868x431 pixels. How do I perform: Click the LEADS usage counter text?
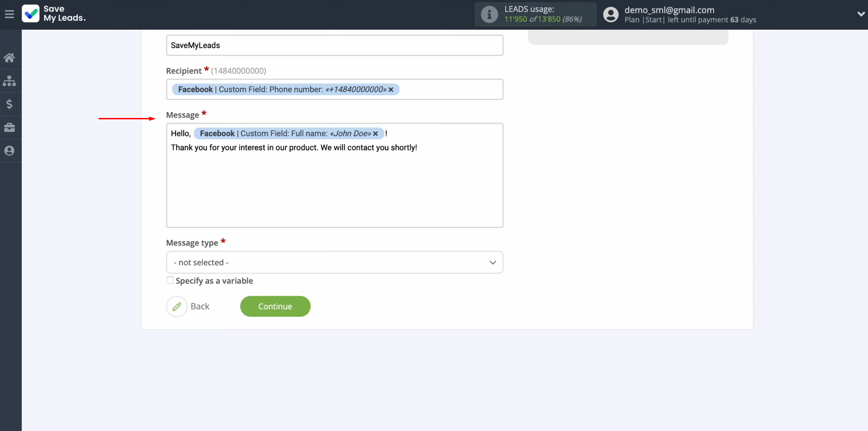pyautogui.click(x=543, y=19)
